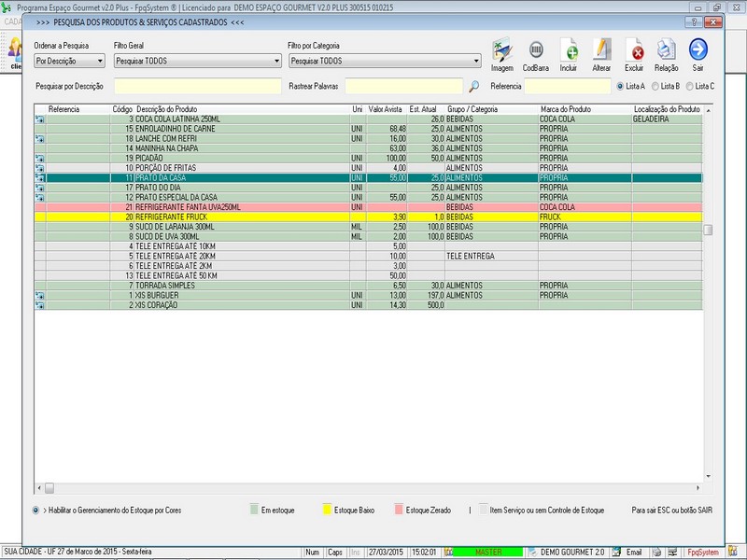Click the icon beside DEMO GOURMET 2.0

point(532,553)
